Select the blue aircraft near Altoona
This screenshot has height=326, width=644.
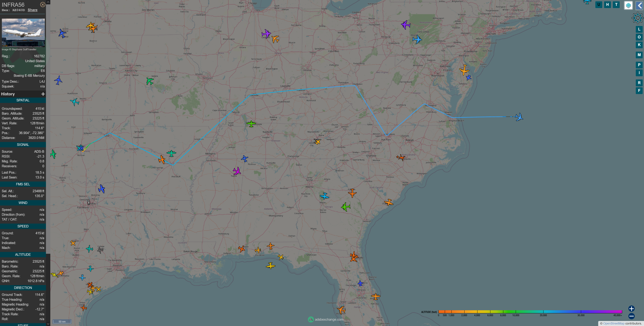[417, 39]
